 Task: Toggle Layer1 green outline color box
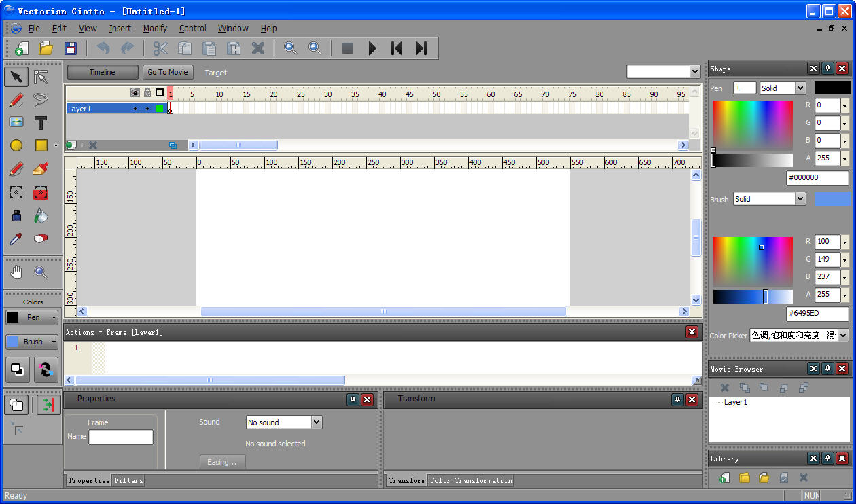click(x=160, y=109)
